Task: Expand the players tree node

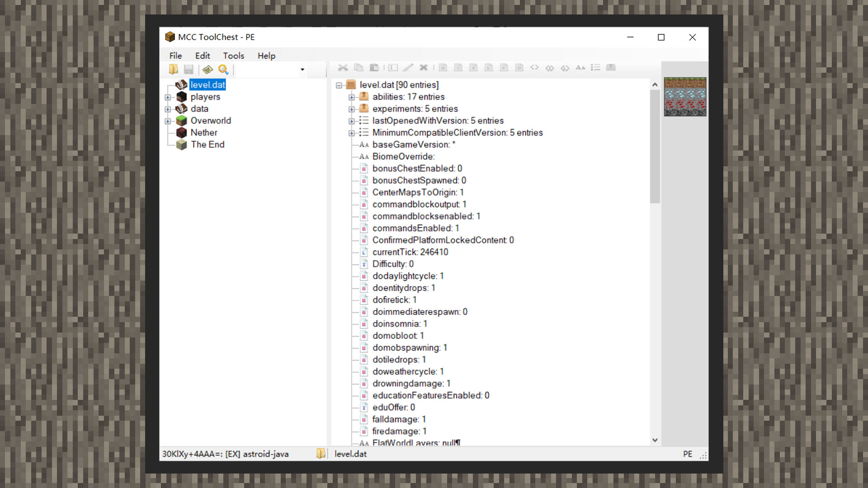Action: (168, 97)
